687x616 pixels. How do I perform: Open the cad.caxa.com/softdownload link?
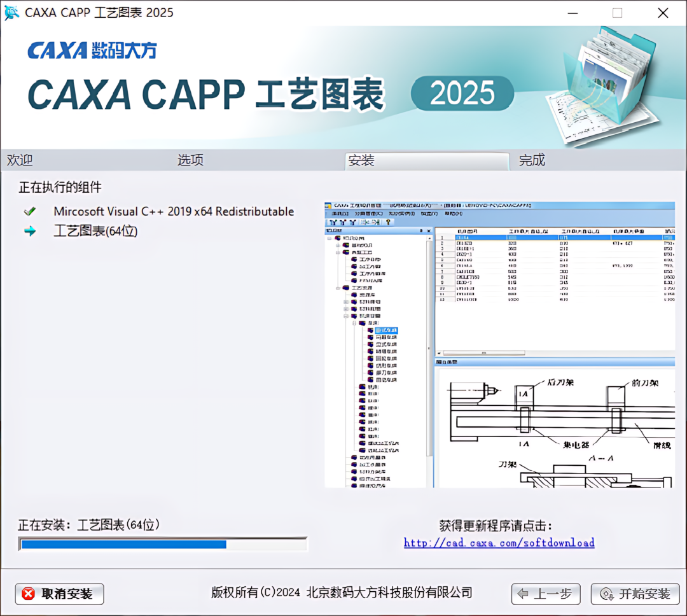pos(499,543)
